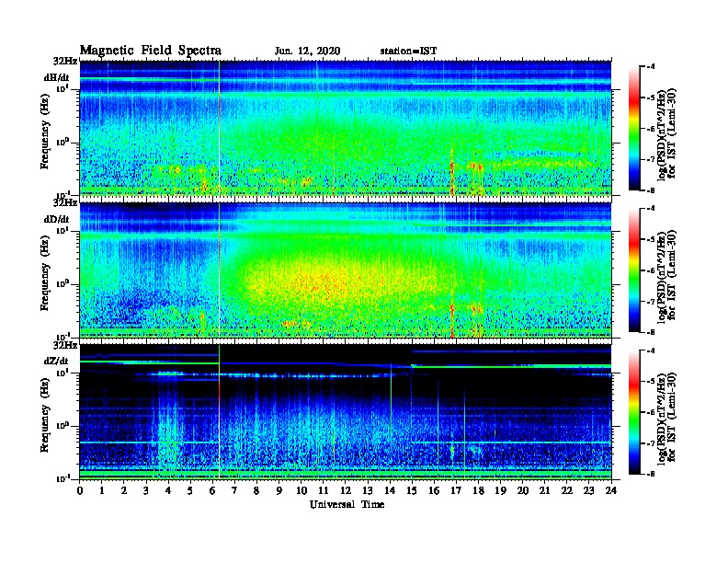Click the "-4" tick of dH/dt color bar

pos(651,67)
